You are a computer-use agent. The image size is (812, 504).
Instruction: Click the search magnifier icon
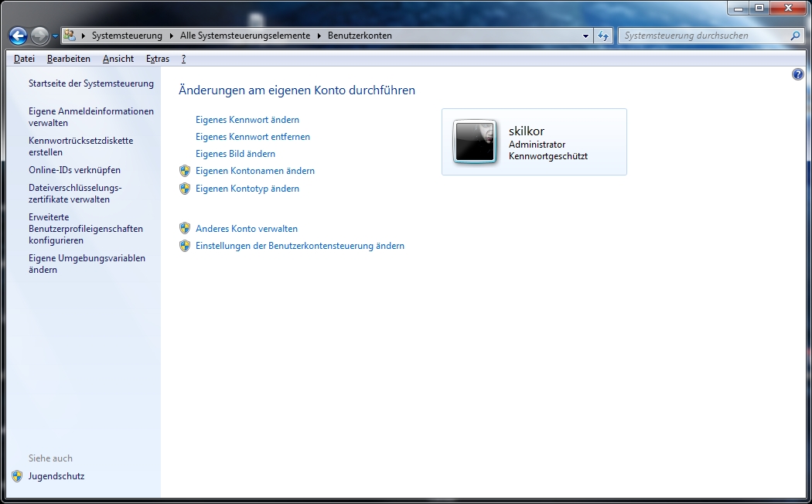coord(795,36)
